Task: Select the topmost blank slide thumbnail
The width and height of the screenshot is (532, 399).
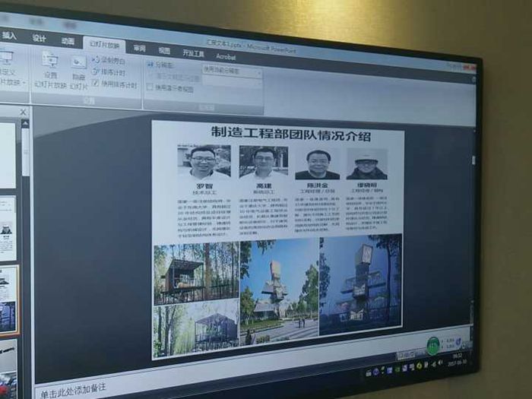Action: click(x=8, y=155)
